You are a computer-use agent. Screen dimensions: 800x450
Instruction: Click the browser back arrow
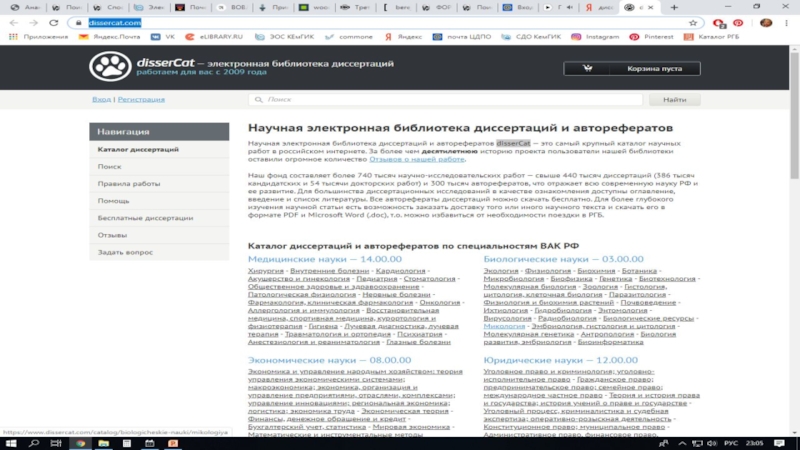click(x=11, y=22)
